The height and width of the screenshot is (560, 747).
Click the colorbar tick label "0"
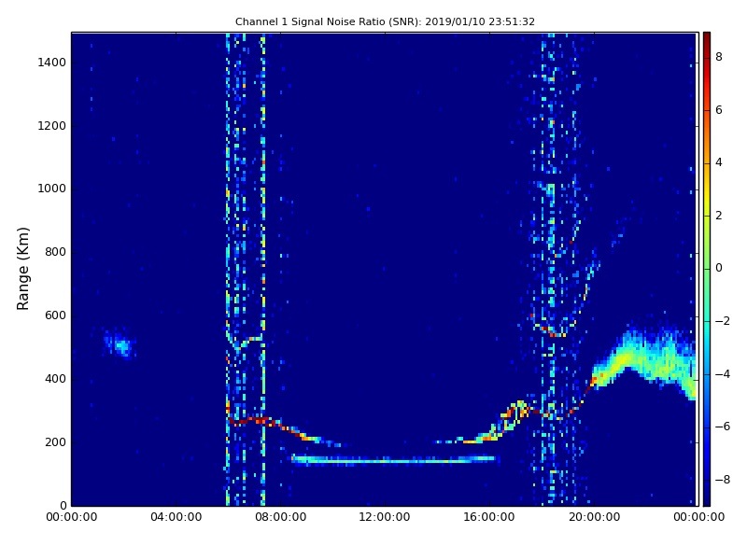[719, 268]
